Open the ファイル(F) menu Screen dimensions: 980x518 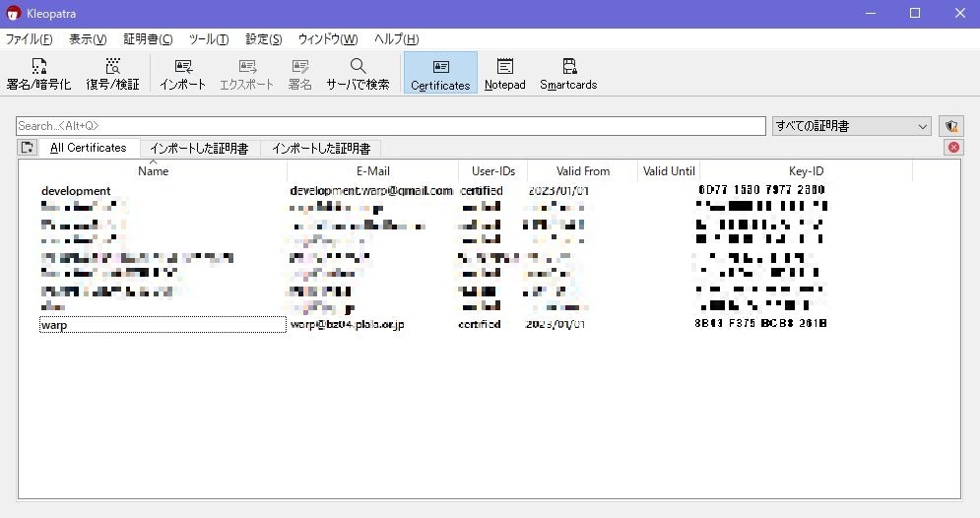click(29, 39)
